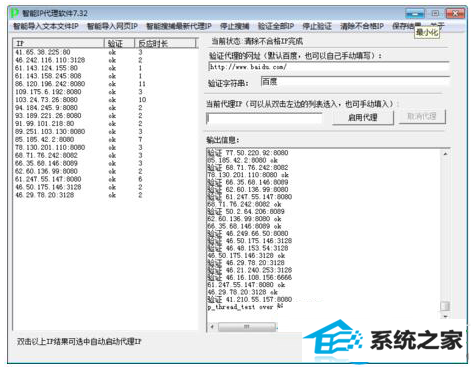This screenshot has height=367, width=471.
Task: Click the 启用代理 button
Action: [x=363, y=117]
